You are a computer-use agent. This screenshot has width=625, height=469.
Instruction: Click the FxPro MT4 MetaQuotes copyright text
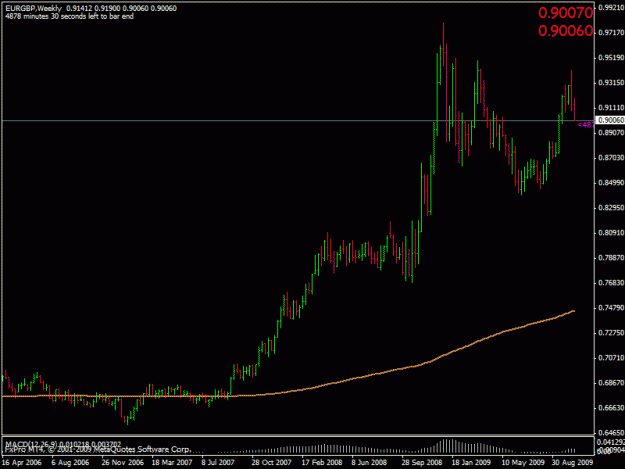click(98, 449)
